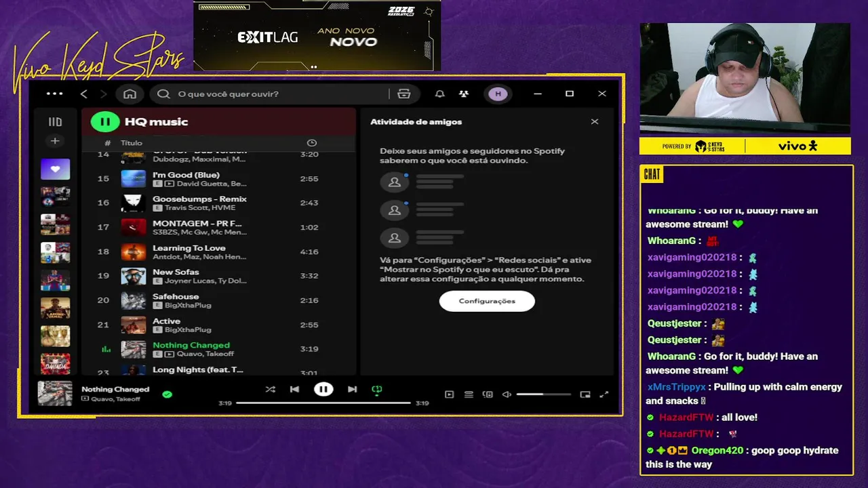868x488 pixels.
Task: Play track I'm Good (Blue)
Action: coord(218,179)
